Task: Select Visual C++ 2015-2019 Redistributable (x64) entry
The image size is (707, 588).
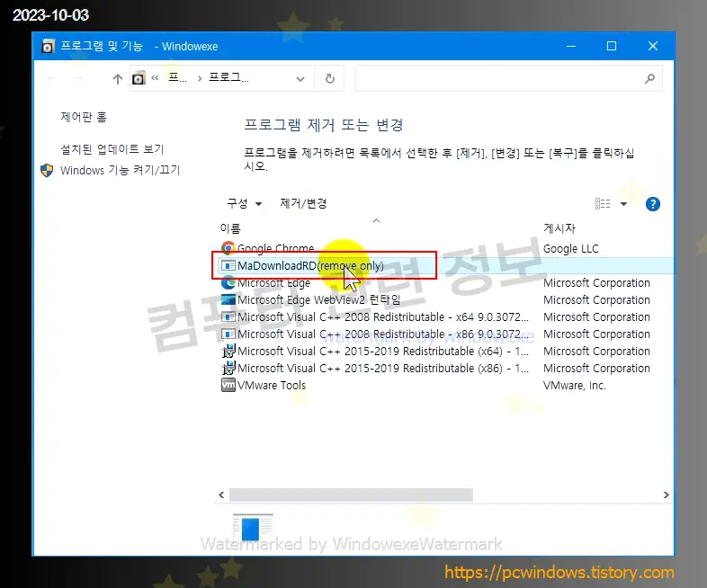Action: pos(383,351)
